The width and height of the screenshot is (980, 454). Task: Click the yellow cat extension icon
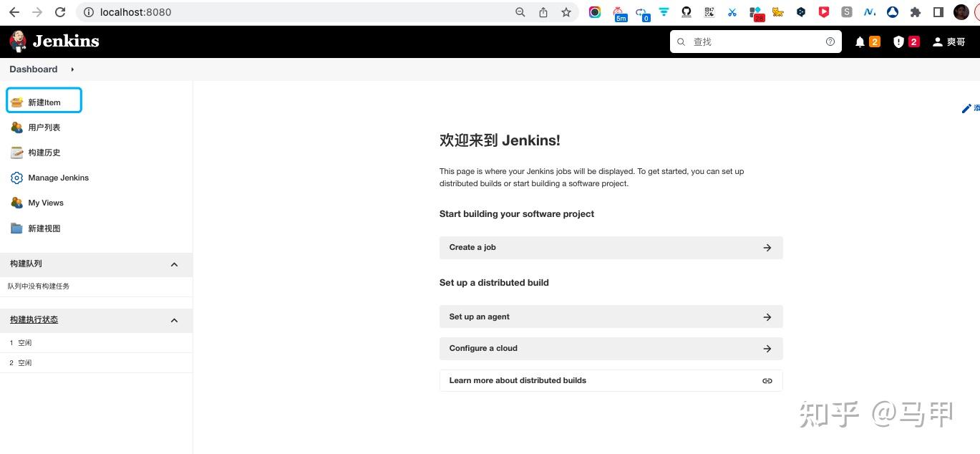(778, 12)
